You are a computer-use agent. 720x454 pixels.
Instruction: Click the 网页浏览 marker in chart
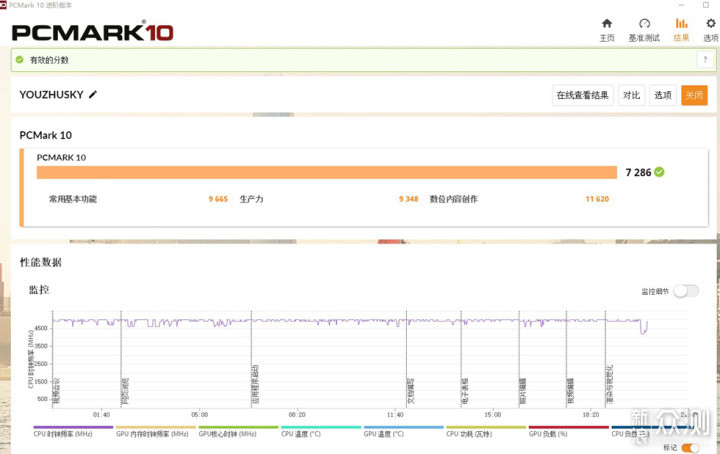[x=125, y=391]
